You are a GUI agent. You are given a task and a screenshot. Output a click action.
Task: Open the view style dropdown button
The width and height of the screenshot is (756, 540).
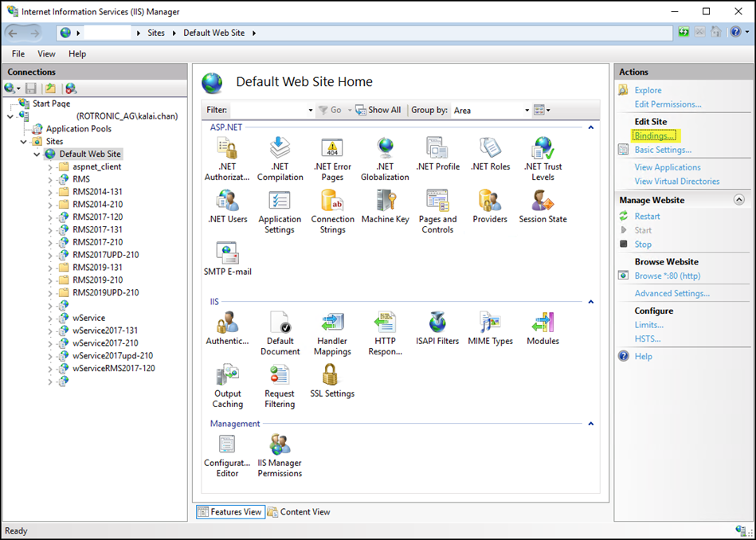[x=542, y=111]
